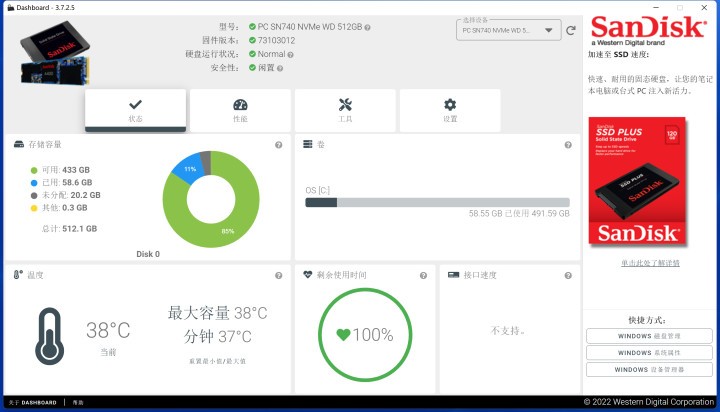Click the 100% remaining life gauge
720x412 pixels.
pyautogui.click(x=365, y=335)
